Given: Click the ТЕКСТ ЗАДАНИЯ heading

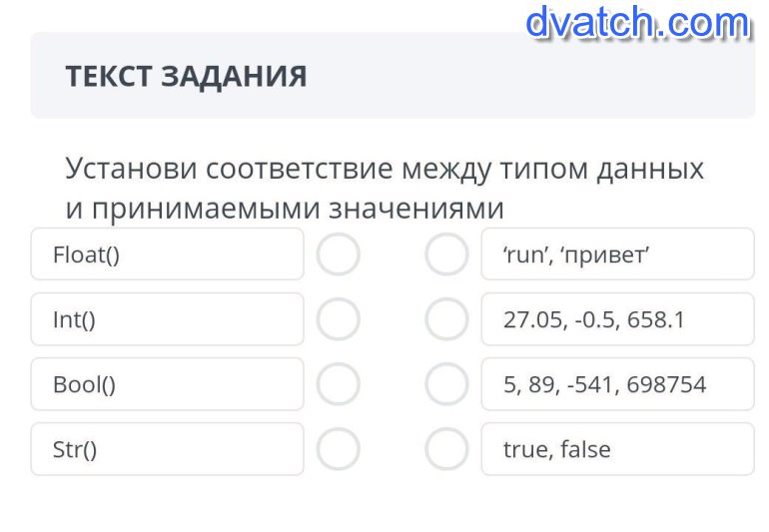Looking at the screenshot, I should pos(186,77).
